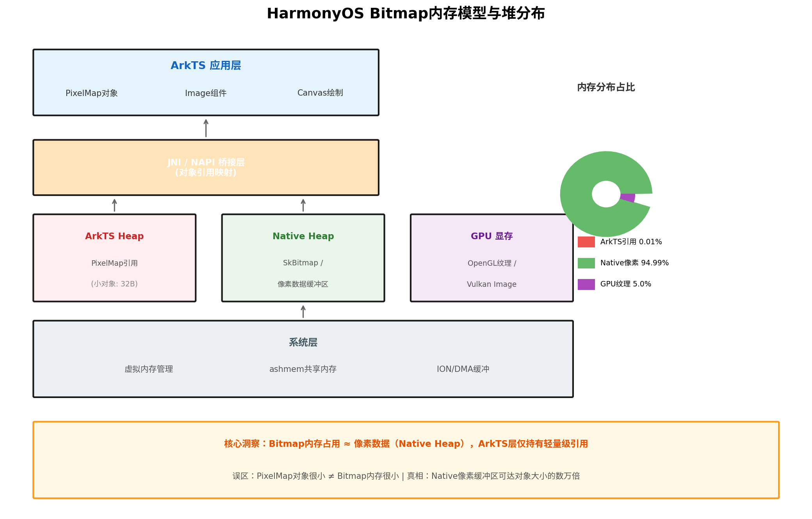Click the ION/DMA缓冲 label
Image resolution: width=812 pixels, height=519 pixels.
coord(463,369)
